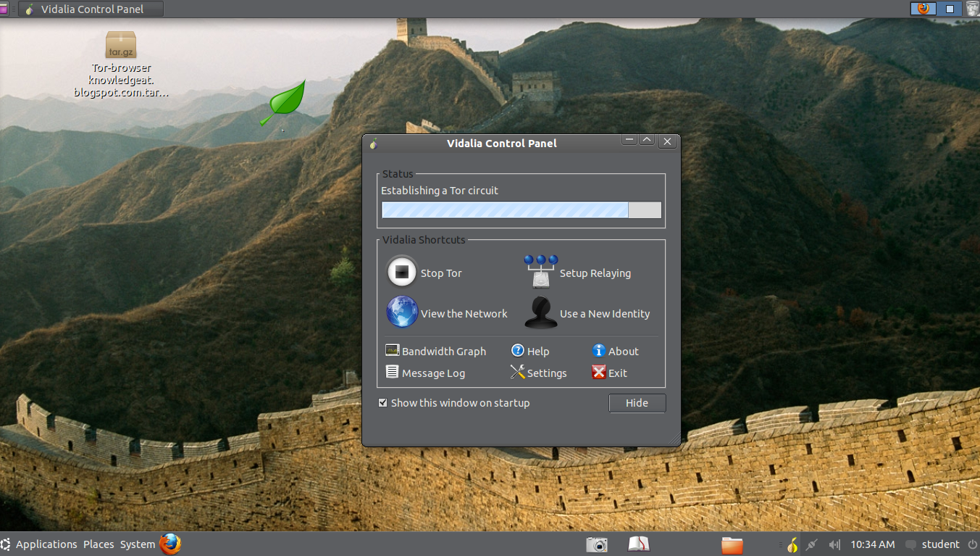This screenshot has width=980, height=556.
Task: Click the green leaf desktop icon
Action: tap(283, 103)
